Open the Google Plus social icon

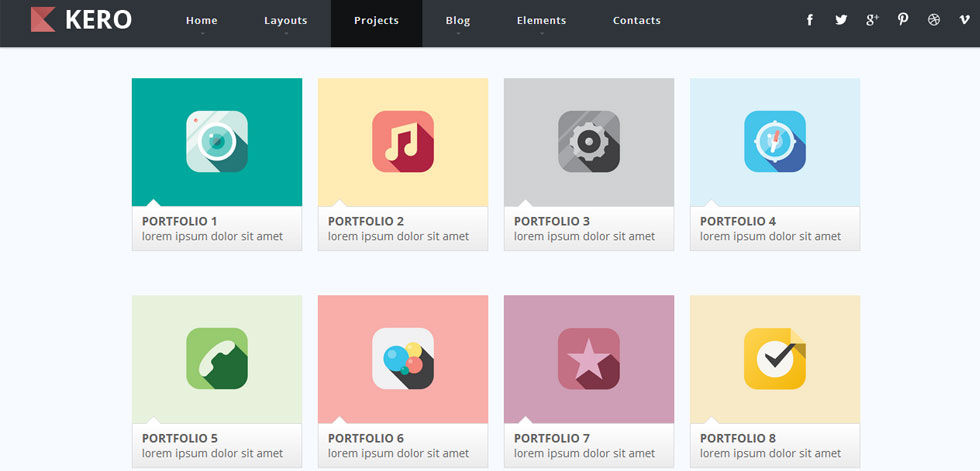point(872,20)
